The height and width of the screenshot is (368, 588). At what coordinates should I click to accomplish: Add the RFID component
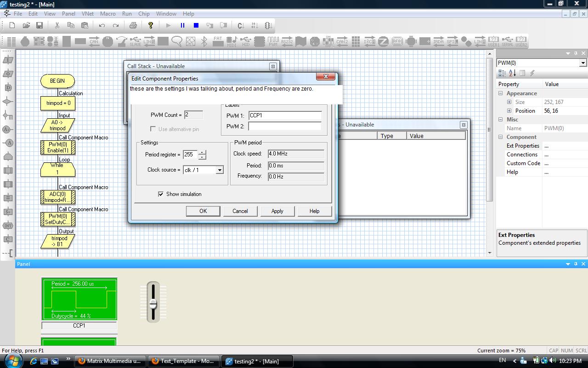click(397, 41)
